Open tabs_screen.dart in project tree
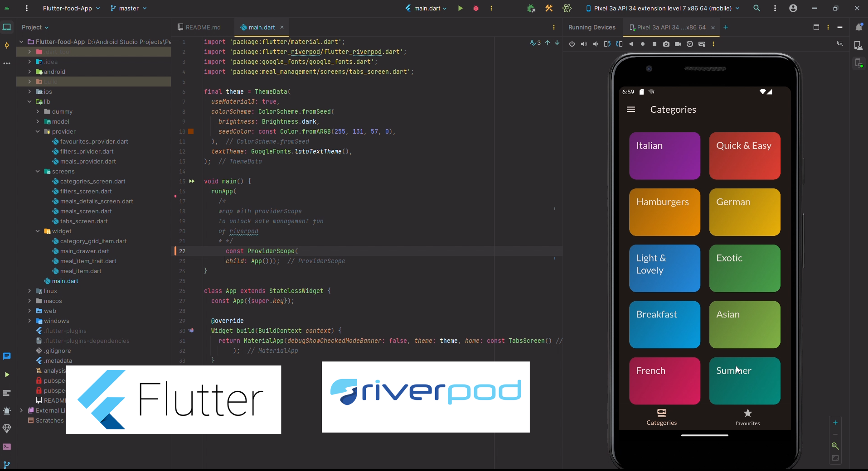Viewport: 868px width, 471px height. (83, 221)
